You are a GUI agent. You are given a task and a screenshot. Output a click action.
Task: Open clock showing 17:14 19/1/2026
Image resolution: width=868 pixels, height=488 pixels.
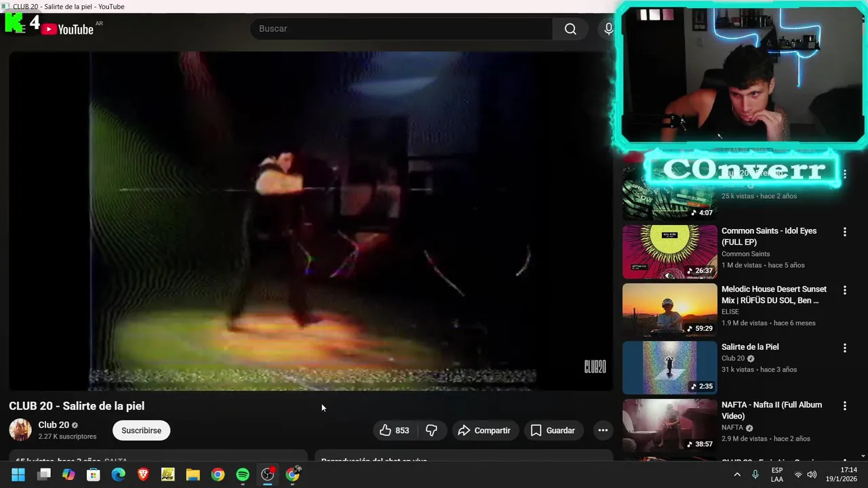(841, 474)
